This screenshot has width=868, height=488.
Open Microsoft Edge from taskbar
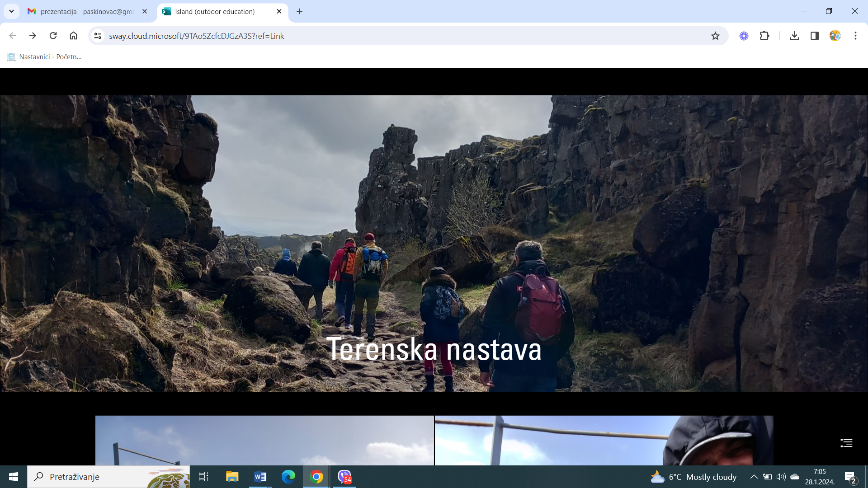(x=288, y=477)
